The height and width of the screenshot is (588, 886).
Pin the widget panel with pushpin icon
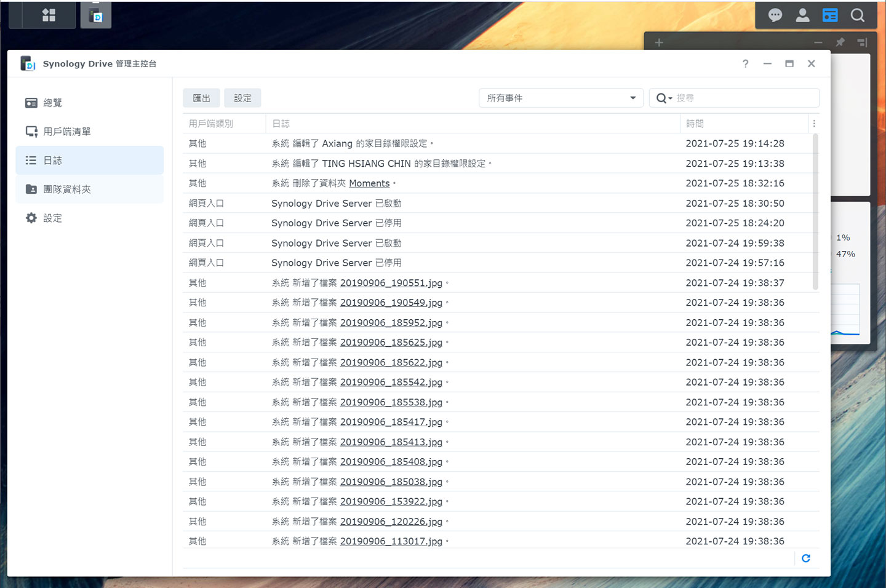(840, 42)
